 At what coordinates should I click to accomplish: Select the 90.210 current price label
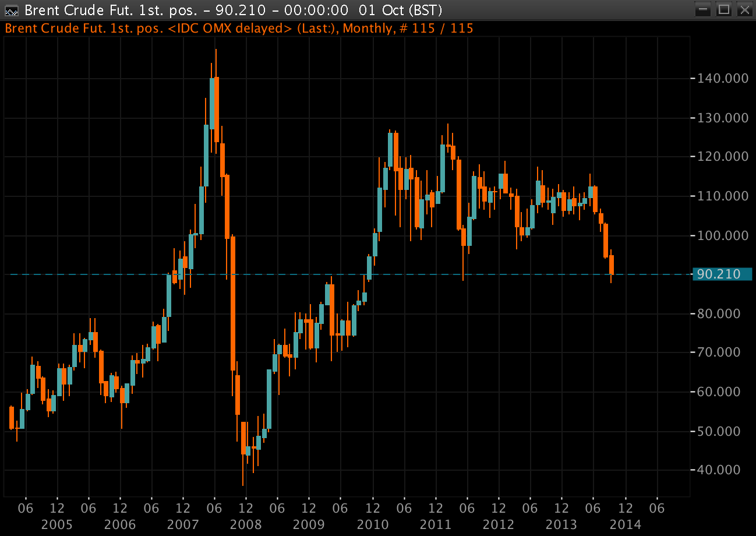coord(721,274)
